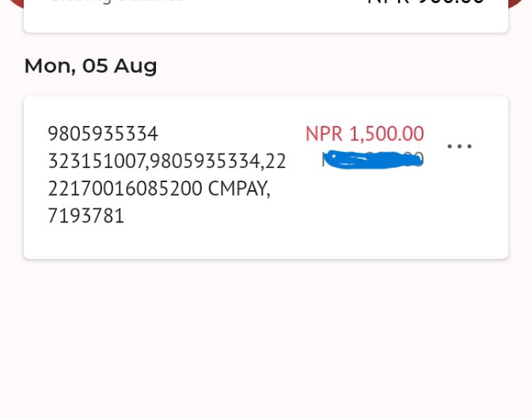Tap empty space inside the transaction card
The image size is (532, 419).
pyautogui.click(x=373, y=217)
